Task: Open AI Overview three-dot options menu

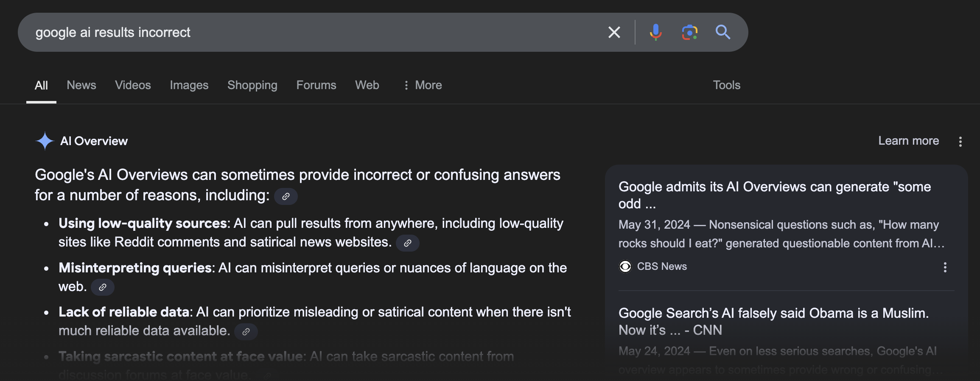Action: [x=960, y=142]
